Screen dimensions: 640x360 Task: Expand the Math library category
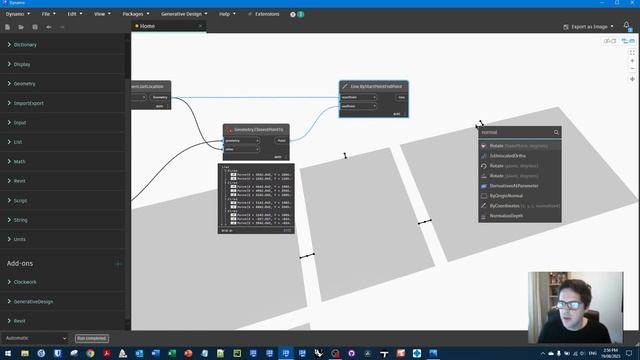pyautogui.click(x=19, y=162)
